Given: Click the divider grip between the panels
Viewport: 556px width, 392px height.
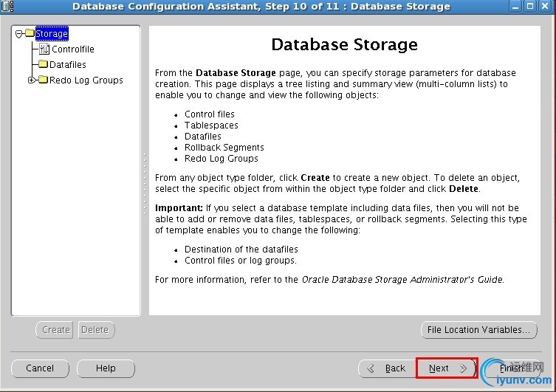Looking at the screenshot, I should (145, 170).
